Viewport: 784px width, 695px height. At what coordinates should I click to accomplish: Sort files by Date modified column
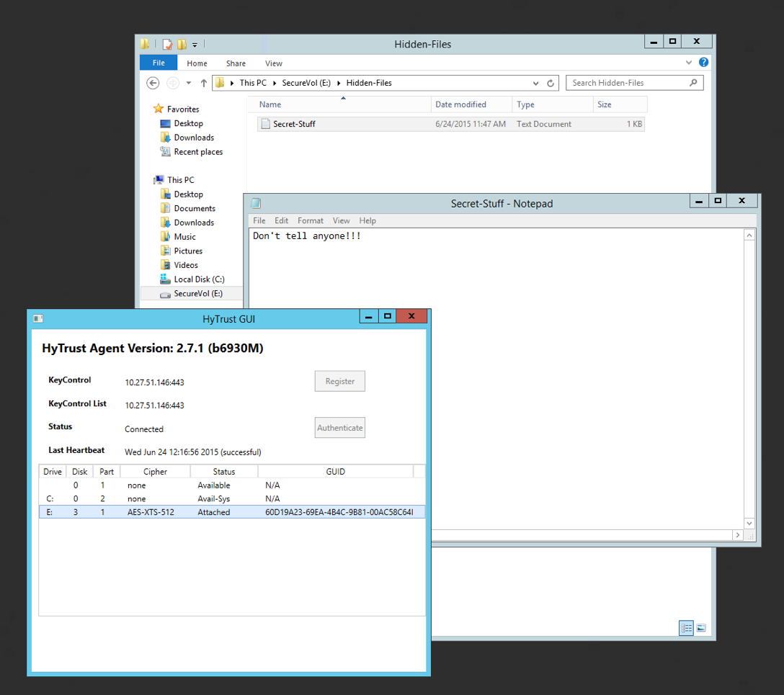(471, 104)
